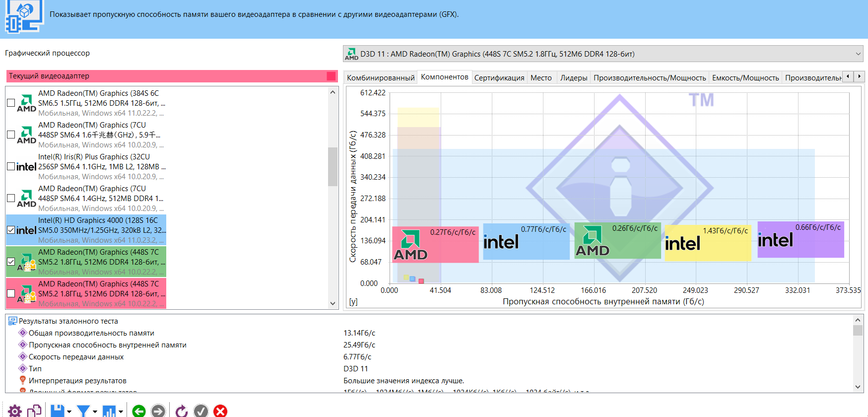
Task: Click the Текущий видеоадаптер header bar
Action: click(x=172, y=76)
